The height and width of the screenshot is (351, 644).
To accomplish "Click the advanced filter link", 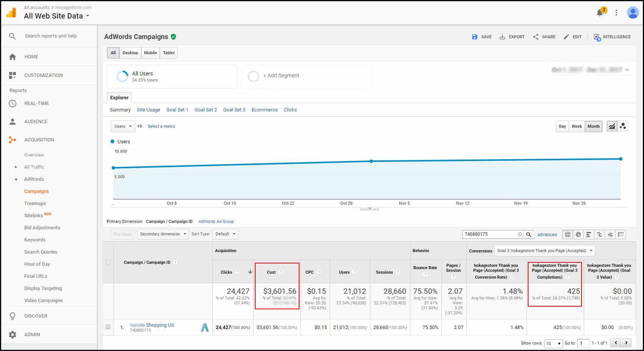I will tap(547, 234).
